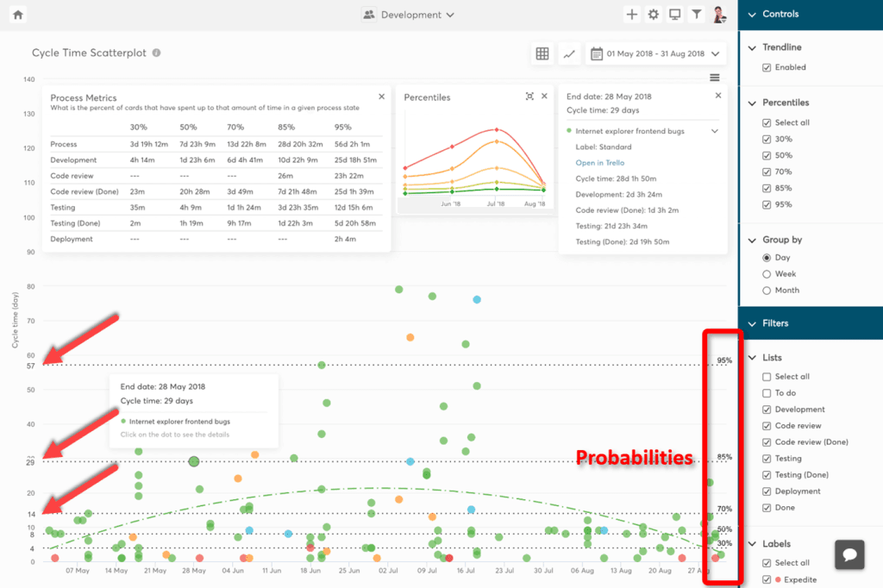
Task: Open the chart hamburger menu
Action: [715, 78]
